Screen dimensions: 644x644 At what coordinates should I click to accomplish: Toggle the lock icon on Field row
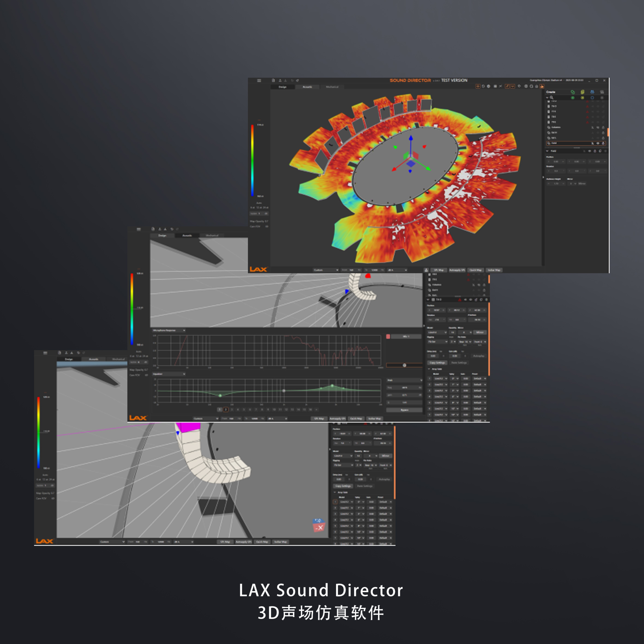603,143
